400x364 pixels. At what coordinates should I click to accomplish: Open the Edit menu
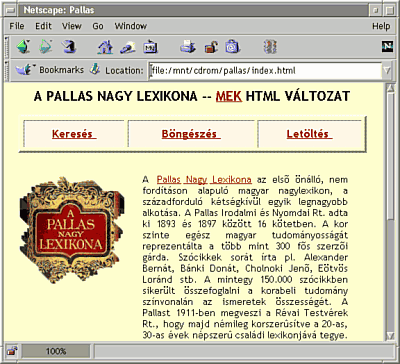(44, 26)
